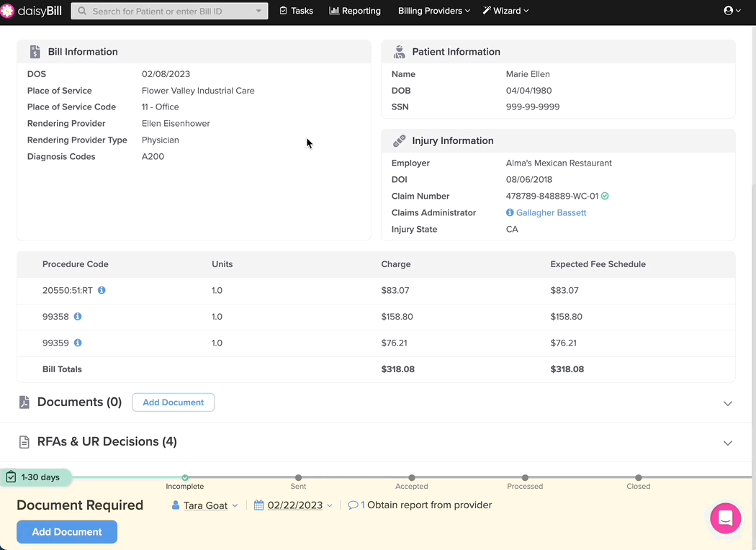Click green verified check by claim number

click(x=605, y=196)
